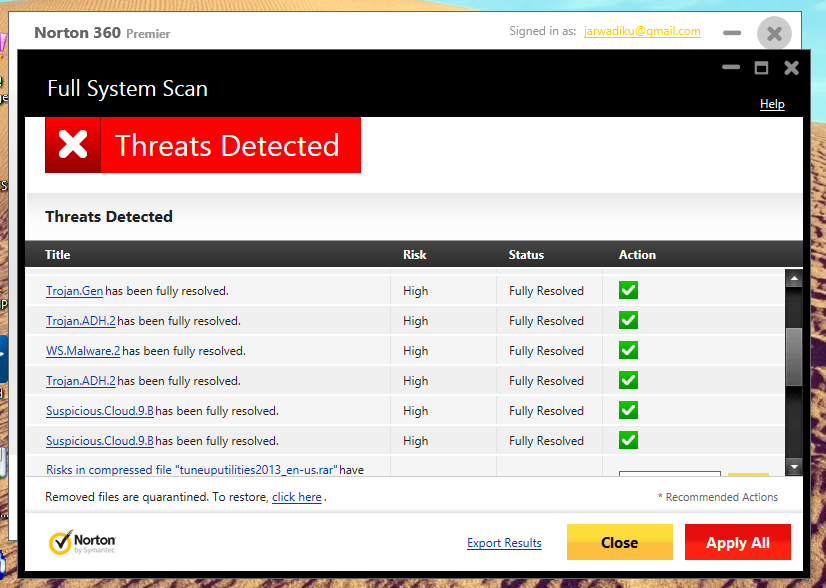The image size is (826, 588).
Task: Open the WS.Malware.2 threat details link
Action: [x=83, y=351]
